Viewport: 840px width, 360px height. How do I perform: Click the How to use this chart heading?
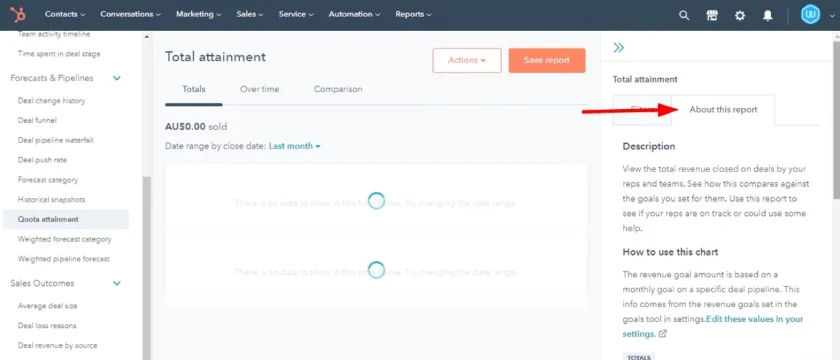pyautogui.click(x=670, y=252)
